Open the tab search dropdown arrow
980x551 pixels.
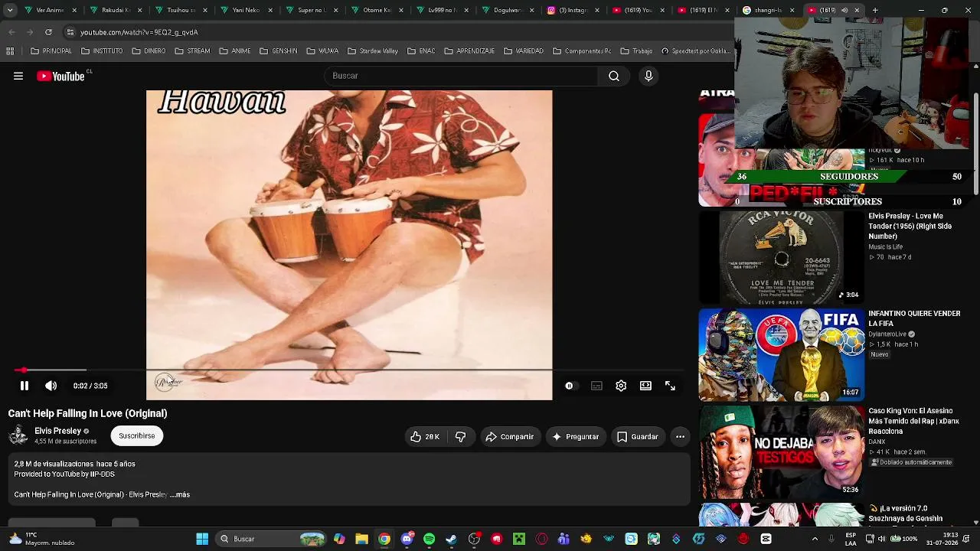click(10, 10)
